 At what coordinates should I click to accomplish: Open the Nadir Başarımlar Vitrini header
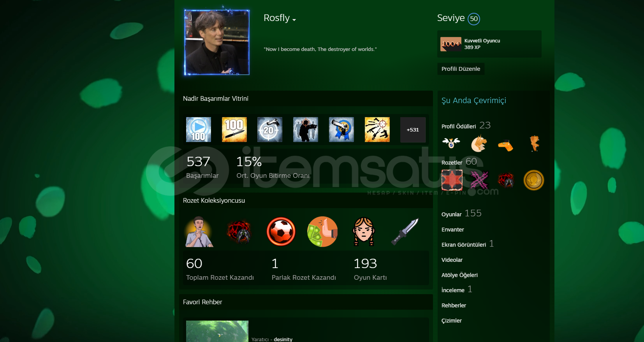coord(216,98)
